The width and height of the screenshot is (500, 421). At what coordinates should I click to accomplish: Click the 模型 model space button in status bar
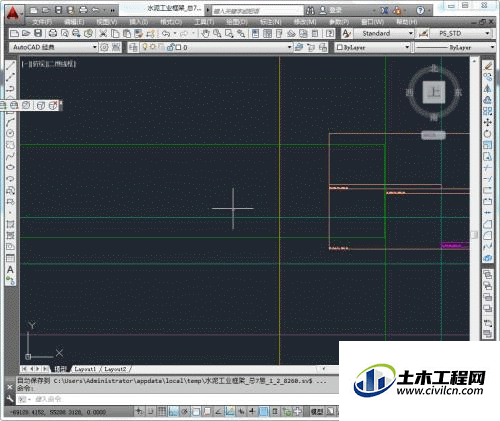[317, 412]
